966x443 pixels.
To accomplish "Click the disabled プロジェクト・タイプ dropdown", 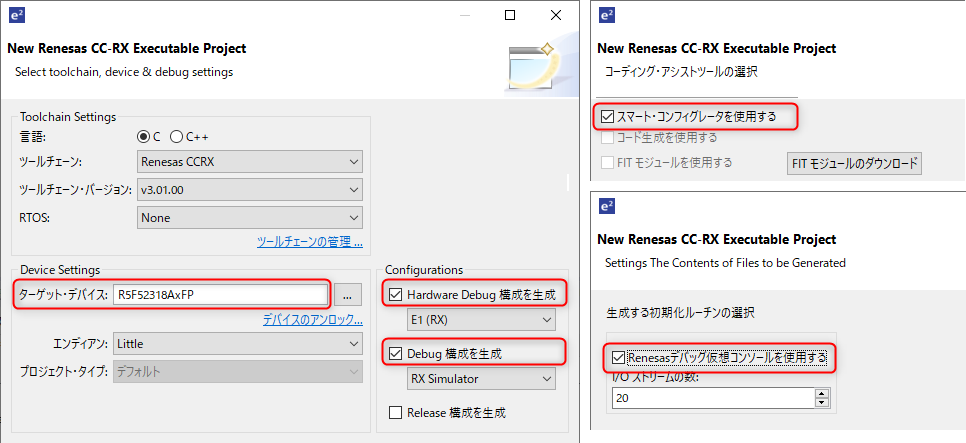I will point(238,372).
